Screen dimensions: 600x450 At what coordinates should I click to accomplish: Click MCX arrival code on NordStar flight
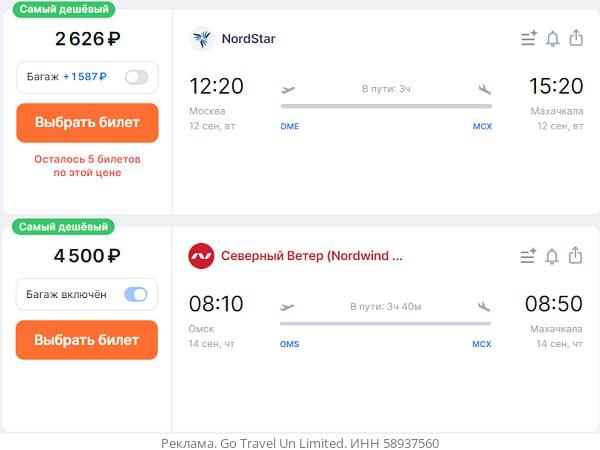[x=482, y=127]
